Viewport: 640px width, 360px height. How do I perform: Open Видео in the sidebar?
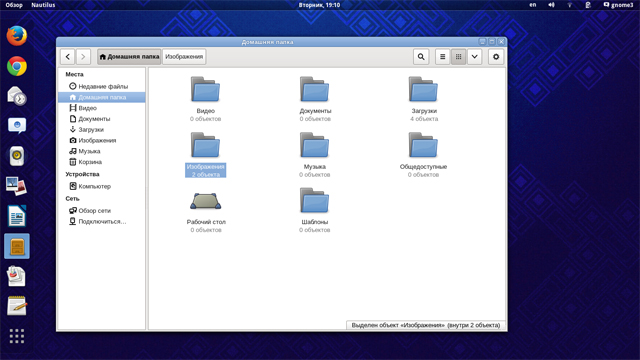(102, 108)
